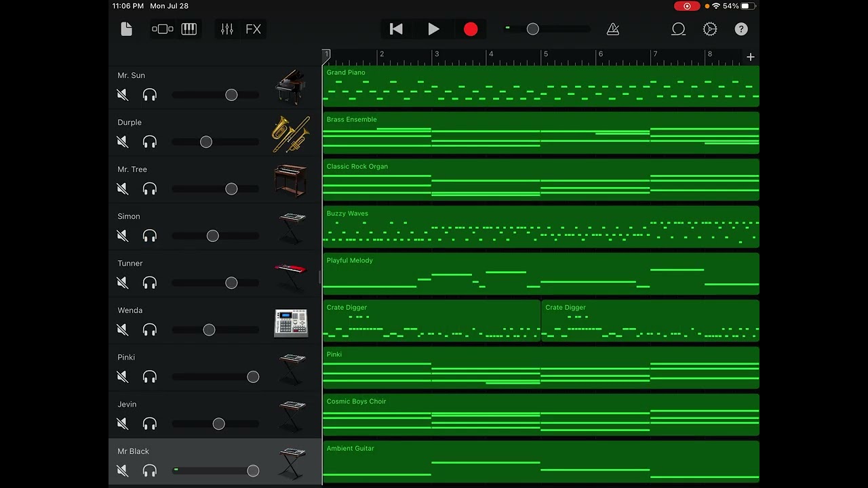868x488 pixels.
Task: Select Mr. Tree's organ instrument icon
Action: 291,181
